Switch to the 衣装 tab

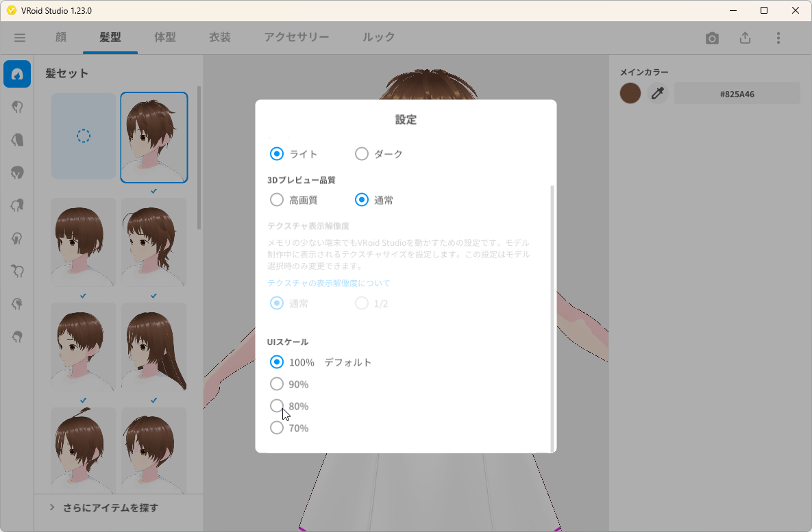click(x=219, y=38)
